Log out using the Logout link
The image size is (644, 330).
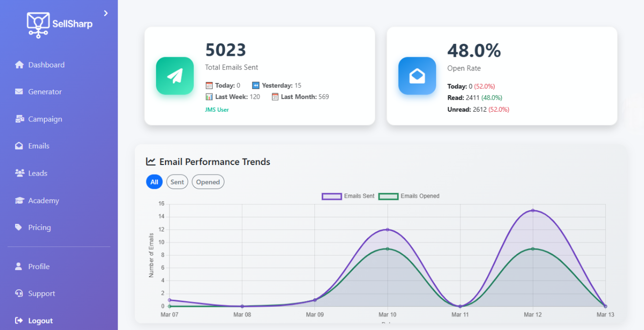pyautogui.click(x=40, y=321)
